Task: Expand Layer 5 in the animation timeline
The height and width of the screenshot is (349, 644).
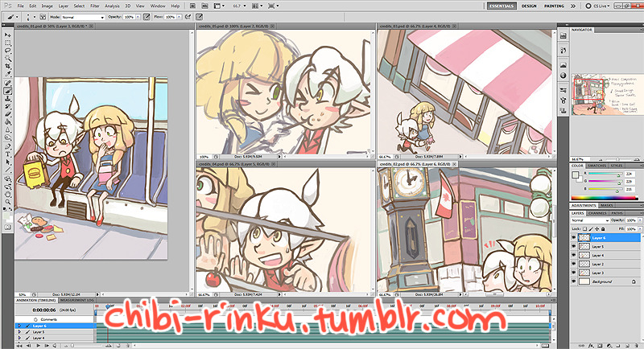Action: click(19, 331)
